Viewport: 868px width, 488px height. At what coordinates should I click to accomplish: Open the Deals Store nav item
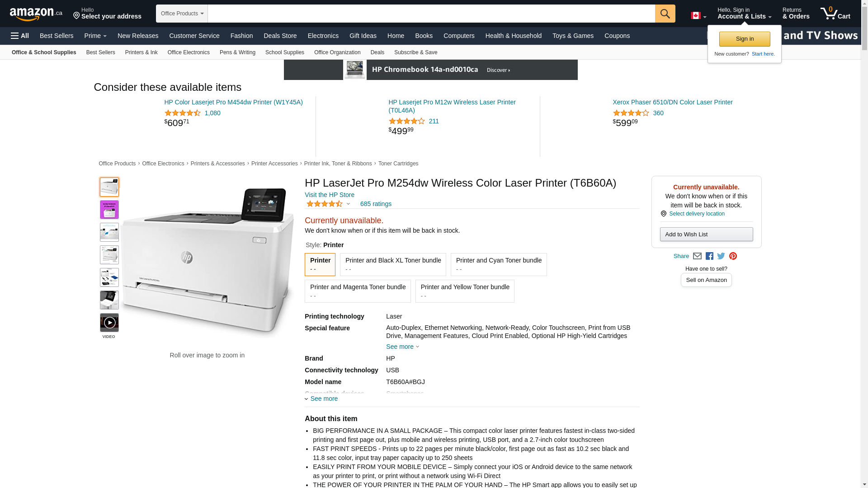pyautogui.click(x=280, y=36)
